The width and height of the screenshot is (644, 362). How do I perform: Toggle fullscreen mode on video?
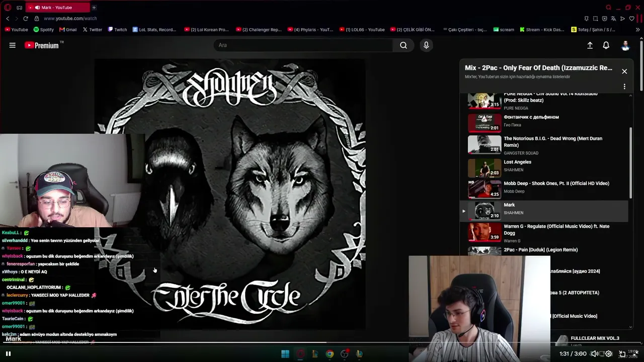[635, 353]
